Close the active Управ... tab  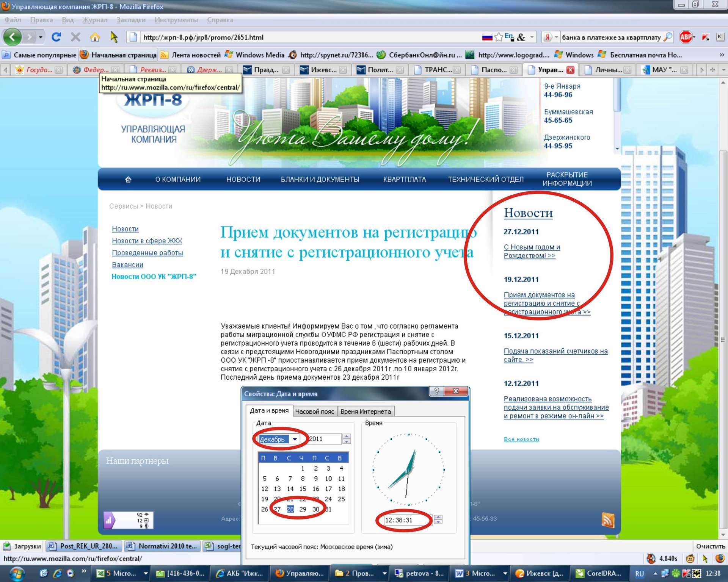570,70
